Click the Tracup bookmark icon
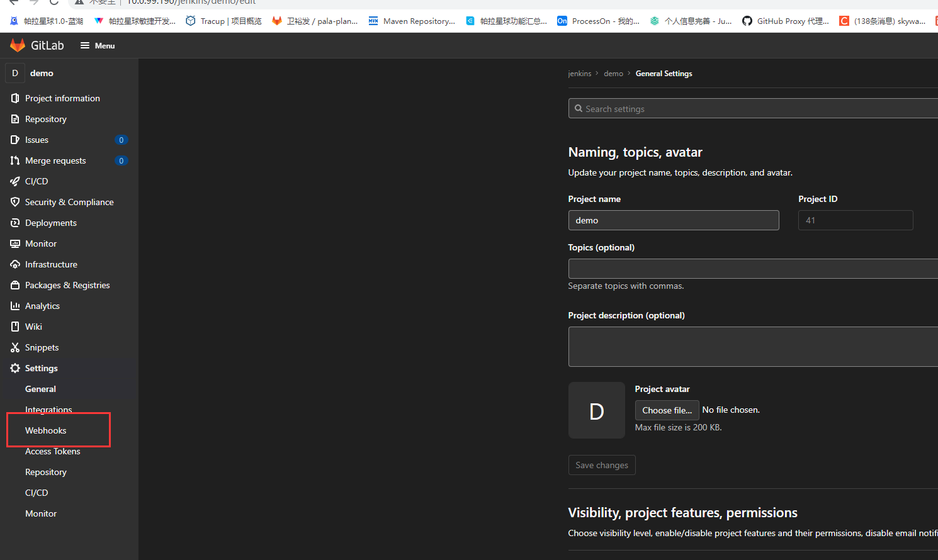Screen dimensions: 938x560 191,21
